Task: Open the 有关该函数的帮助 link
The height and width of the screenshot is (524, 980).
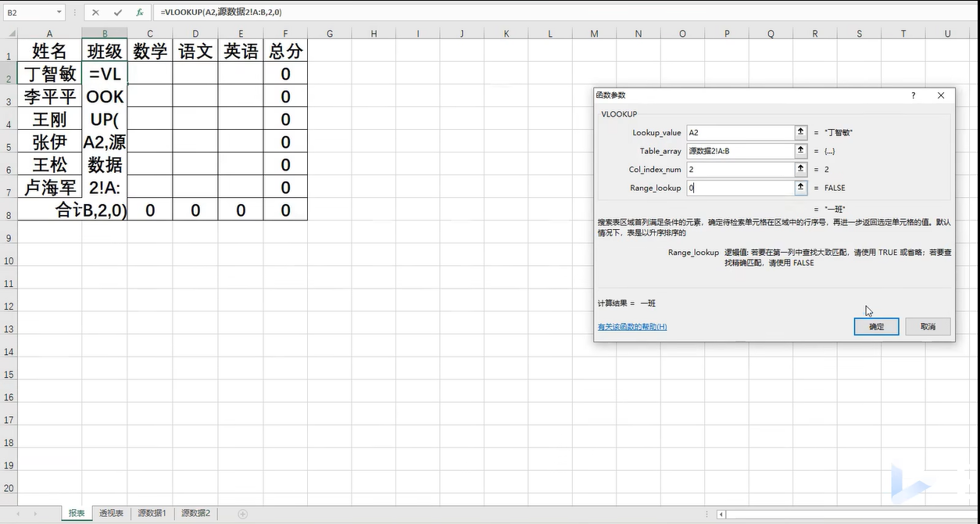Action: (x=632, y=327)
